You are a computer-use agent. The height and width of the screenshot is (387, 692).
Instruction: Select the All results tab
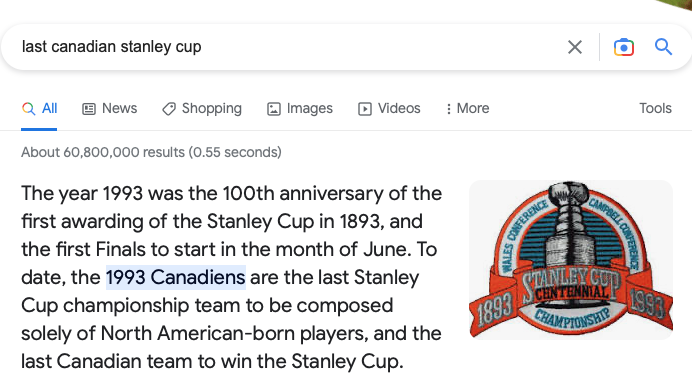39,108
